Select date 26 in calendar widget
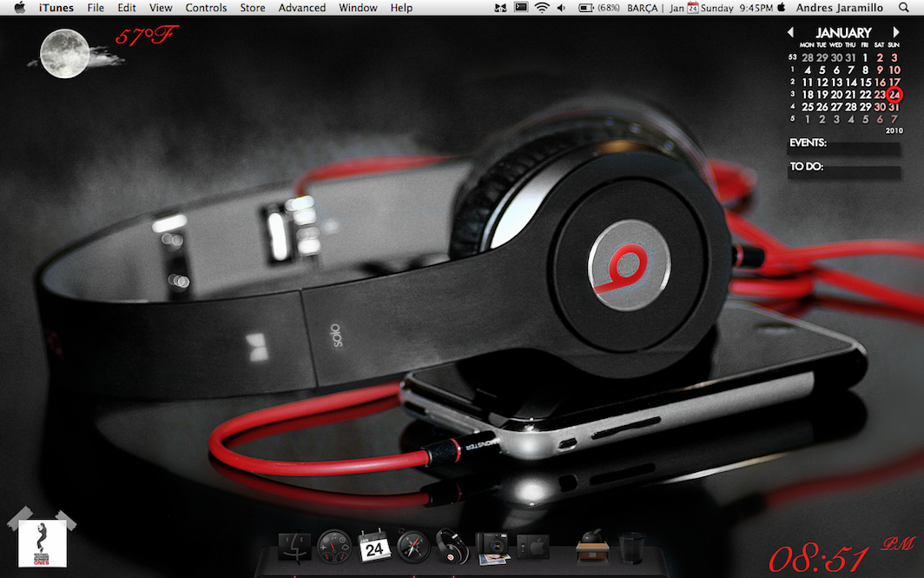 tap(822, 107)
